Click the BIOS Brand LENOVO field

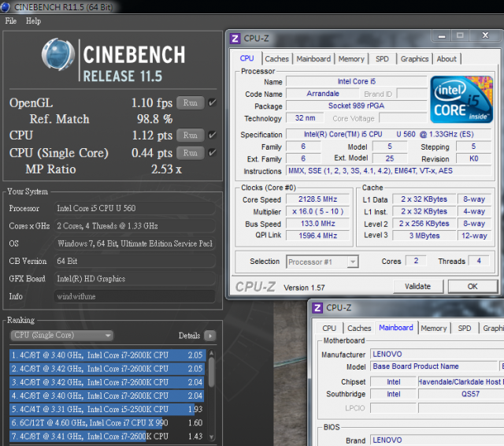tap(437, 440)
